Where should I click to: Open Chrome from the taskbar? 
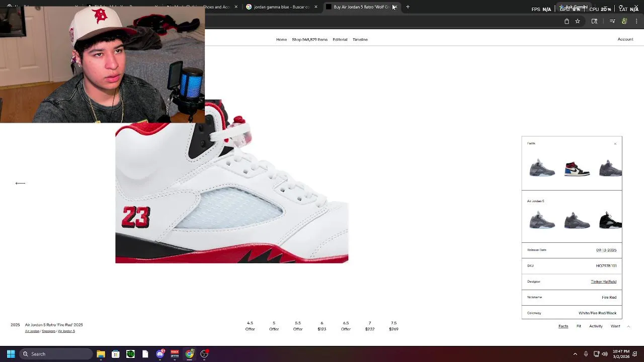coord(189,354)
